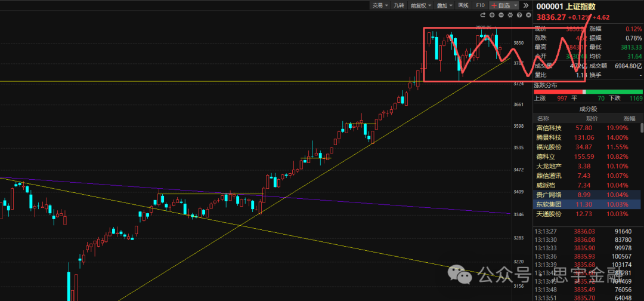Select 富信科技 stock row
Image resolution: width=644 pixels, height=301 pixels.
click(x=587, y=128)
